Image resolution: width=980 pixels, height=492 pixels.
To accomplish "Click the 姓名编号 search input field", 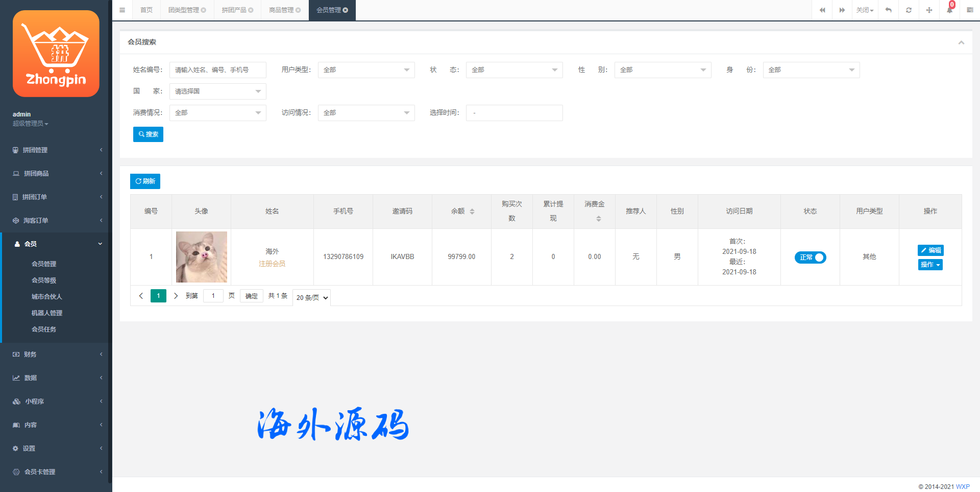I will point(217,70).
